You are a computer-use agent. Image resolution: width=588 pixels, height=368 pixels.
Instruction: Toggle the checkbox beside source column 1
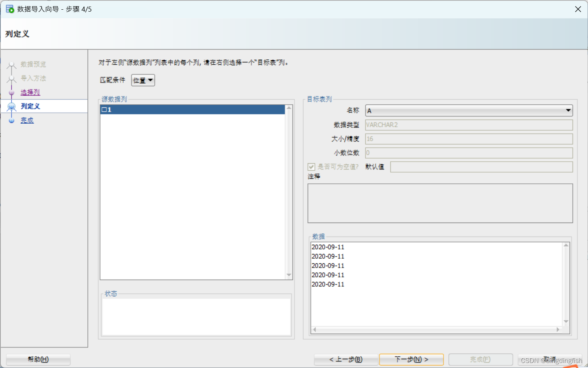click(104, 110)
